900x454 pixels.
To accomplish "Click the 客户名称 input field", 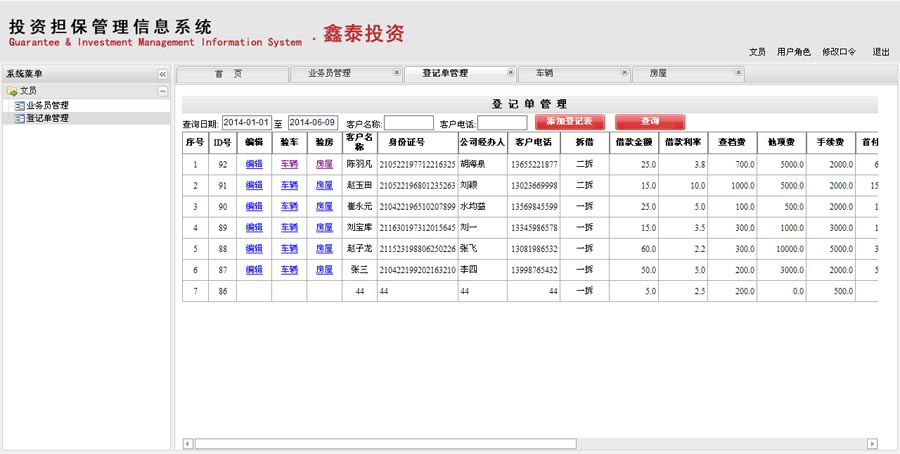I will 409,123.
